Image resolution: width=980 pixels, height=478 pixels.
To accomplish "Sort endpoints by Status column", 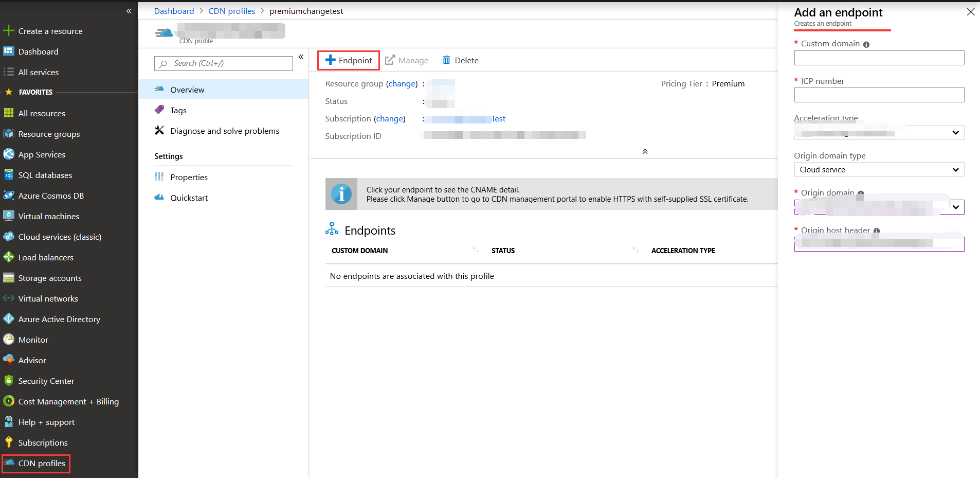I will pos(636,250).
